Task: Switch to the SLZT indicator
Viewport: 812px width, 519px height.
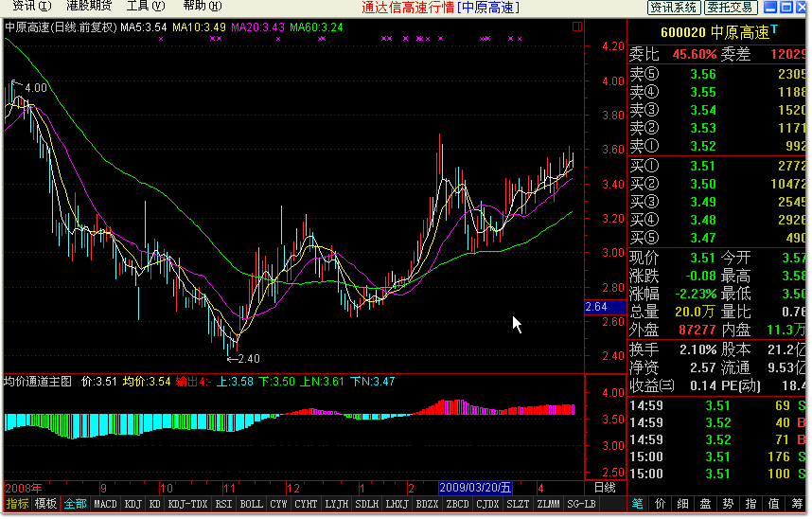Action: click(x=518, y=504)
